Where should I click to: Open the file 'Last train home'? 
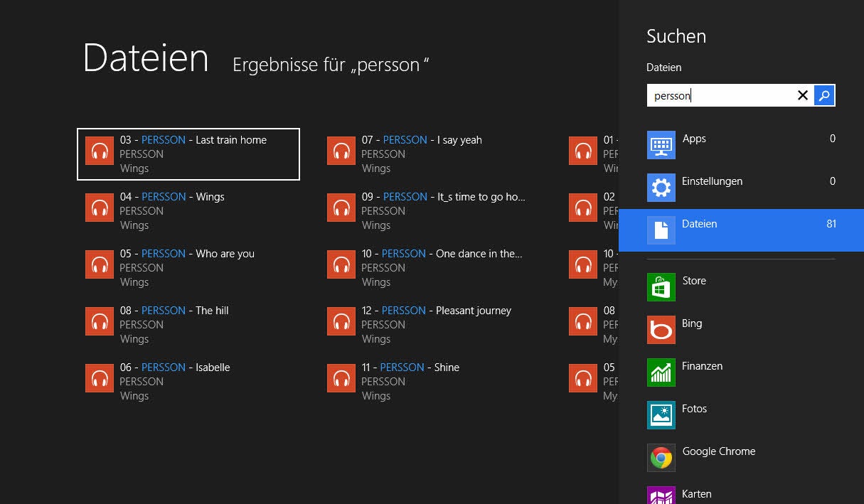click(188, 154)
